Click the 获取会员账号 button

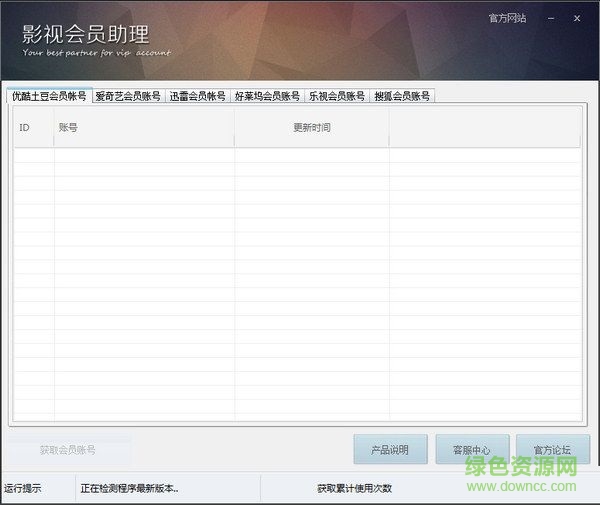[x=68, y=450]
